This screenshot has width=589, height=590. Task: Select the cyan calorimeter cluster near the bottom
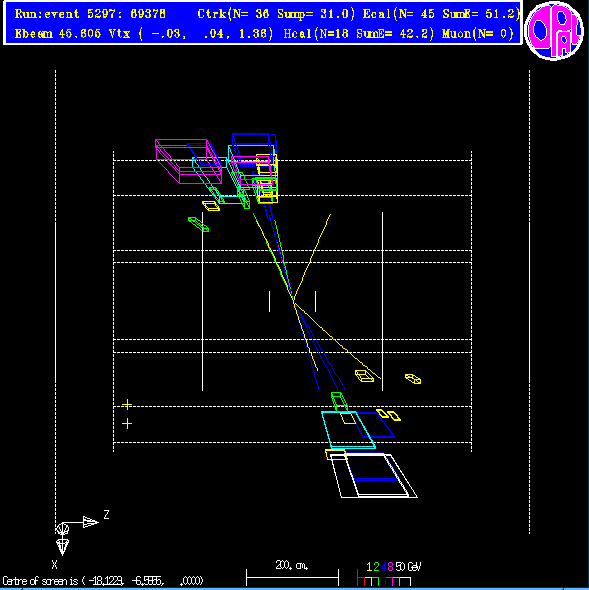pyautogui.click(x=348, y=430)
